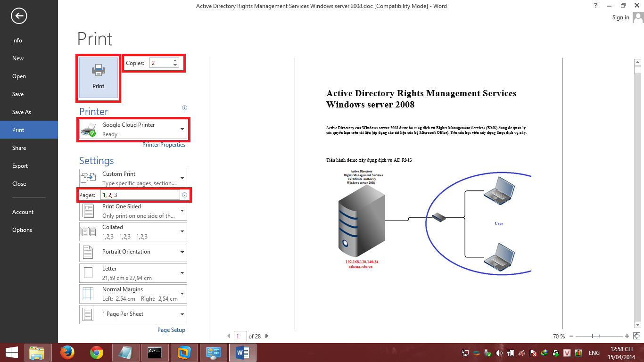Open File Explorer from the taskbar
Viewport: 644px width, 362px height.
click(37, 353)
